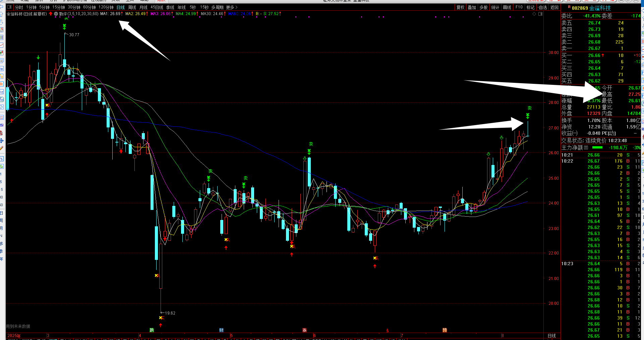
Task: Switch to 周线 weekly chart
Action: (132, 7)
